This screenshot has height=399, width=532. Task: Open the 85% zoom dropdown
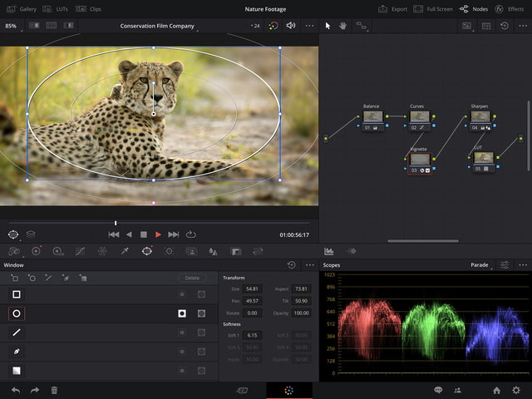click(x=12, y=26)
